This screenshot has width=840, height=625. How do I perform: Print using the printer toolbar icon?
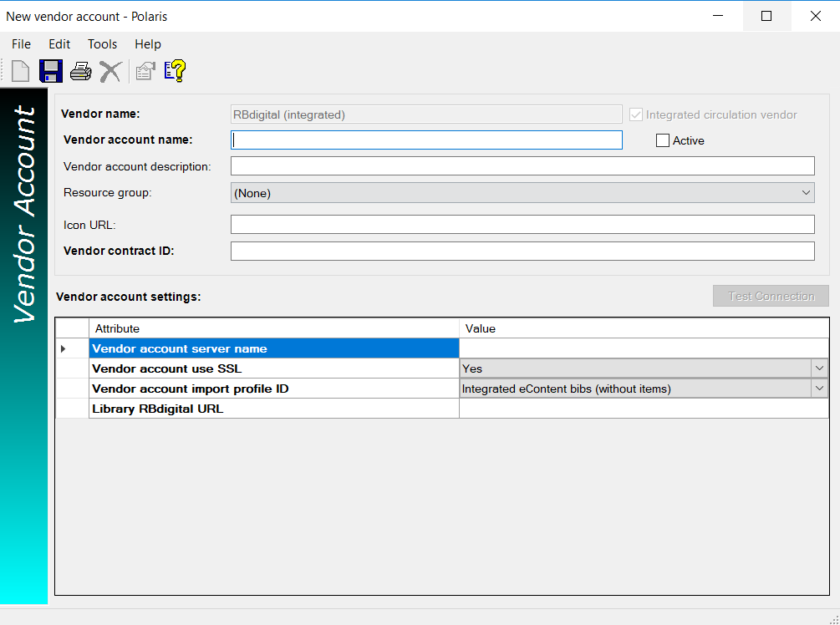80,72
